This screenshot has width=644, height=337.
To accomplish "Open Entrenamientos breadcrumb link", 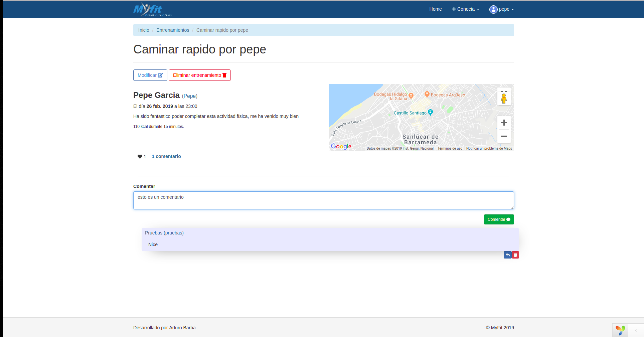I will click(173, 30).
